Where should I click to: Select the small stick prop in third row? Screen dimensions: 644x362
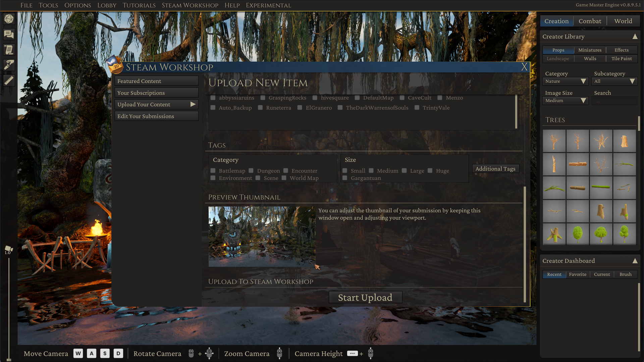[x=624, y=188]
